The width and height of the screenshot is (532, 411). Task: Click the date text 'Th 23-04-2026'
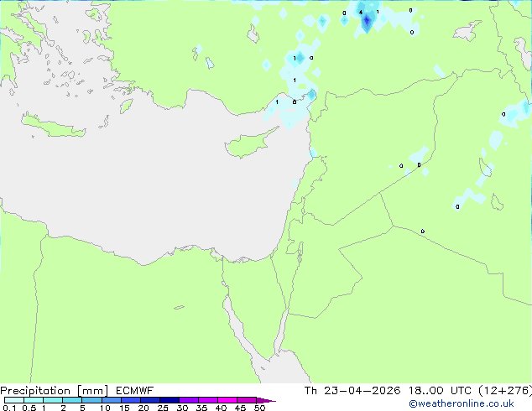click(352, 391)
